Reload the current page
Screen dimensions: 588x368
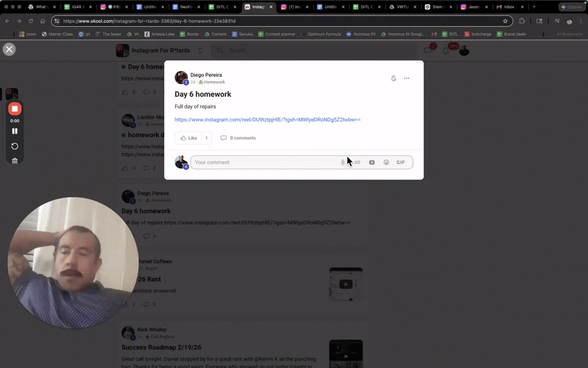tap(31, 21)
